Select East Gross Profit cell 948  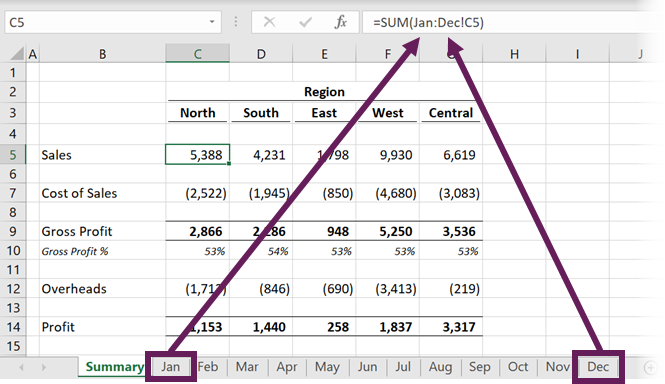coord(324,231)
